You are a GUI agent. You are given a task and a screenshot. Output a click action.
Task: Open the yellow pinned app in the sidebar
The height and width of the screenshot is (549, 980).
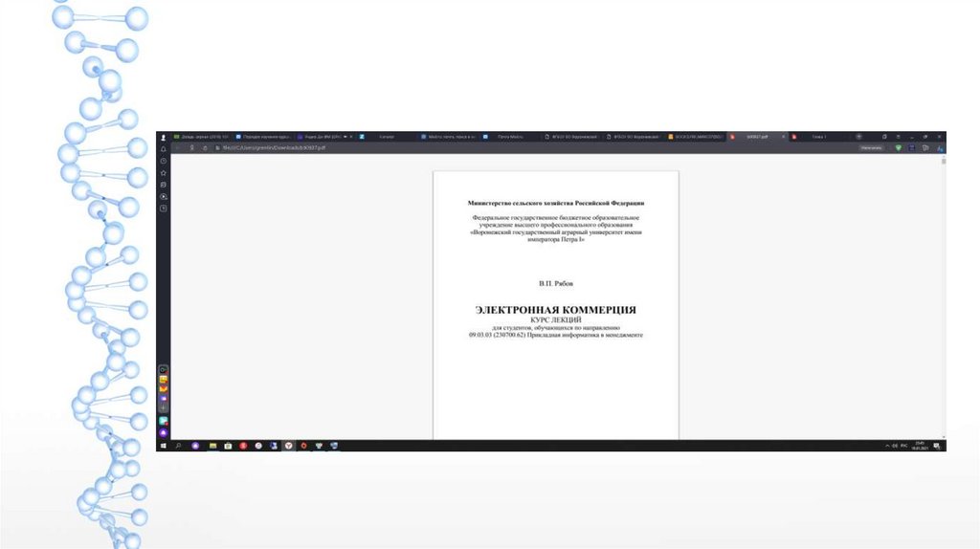click(164, 379)
